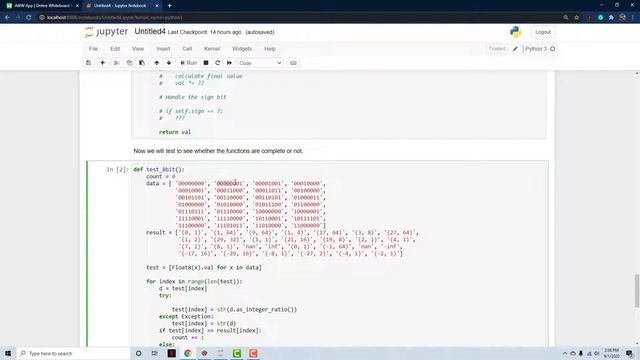Bookmark this page with the star icon
640x360 pixels.
[x=576, y=18]
